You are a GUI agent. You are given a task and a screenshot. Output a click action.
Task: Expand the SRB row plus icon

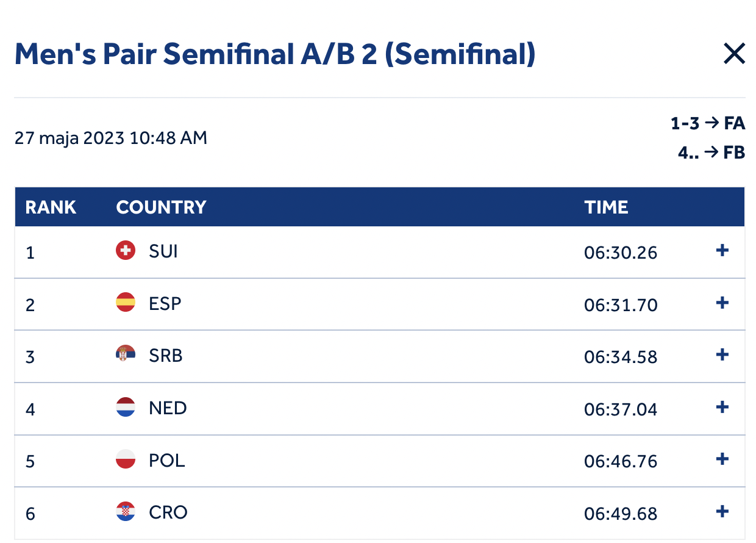coord(722,354)
